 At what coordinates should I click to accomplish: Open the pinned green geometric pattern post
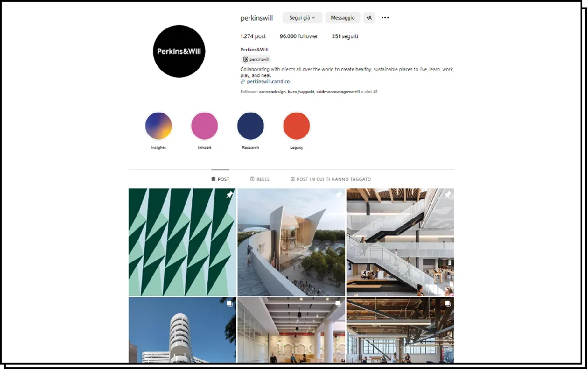[x=182, y=242]
